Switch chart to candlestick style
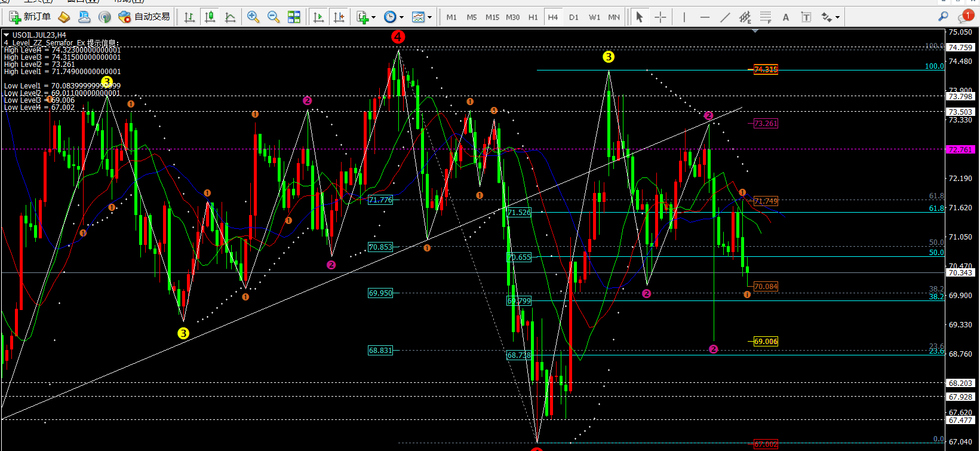980x451 pixels. coord(210,17)
